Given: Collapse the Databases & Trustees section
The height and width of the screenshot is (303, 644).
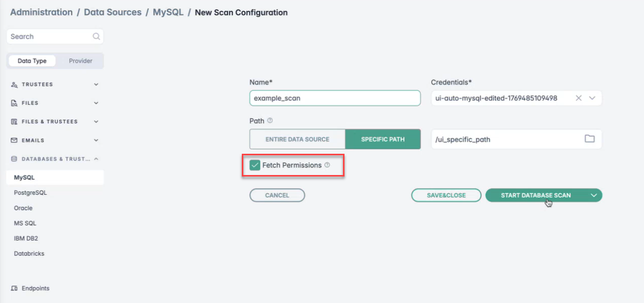Looking at the screenshot, I should pyautogui.click(x=96, y=159).
